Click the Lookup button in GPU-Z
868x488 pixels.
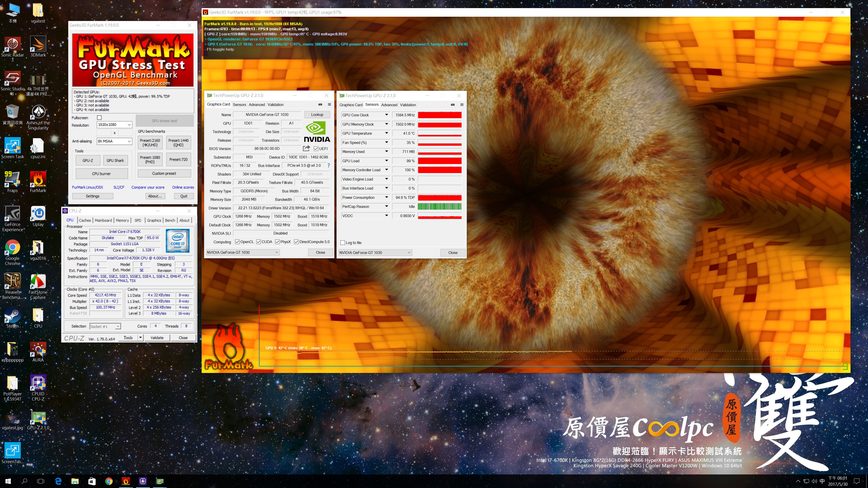(x=317, y=115)
